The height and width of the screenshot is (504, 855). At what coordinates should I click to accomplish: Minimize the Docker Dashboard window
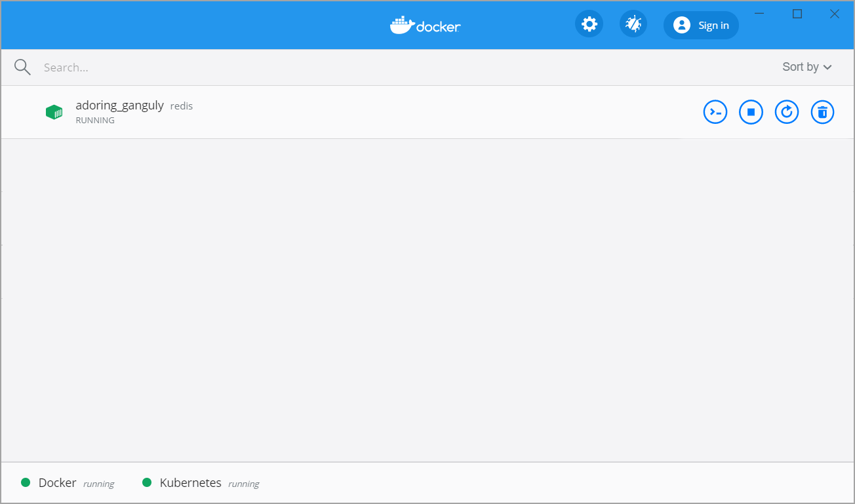[760, 14]
